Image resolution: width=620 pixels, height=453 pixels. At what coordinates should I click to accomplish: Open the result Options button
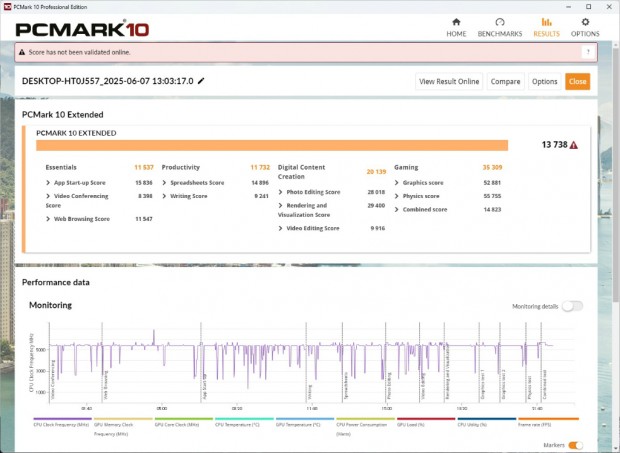click(x=544, y=81)
